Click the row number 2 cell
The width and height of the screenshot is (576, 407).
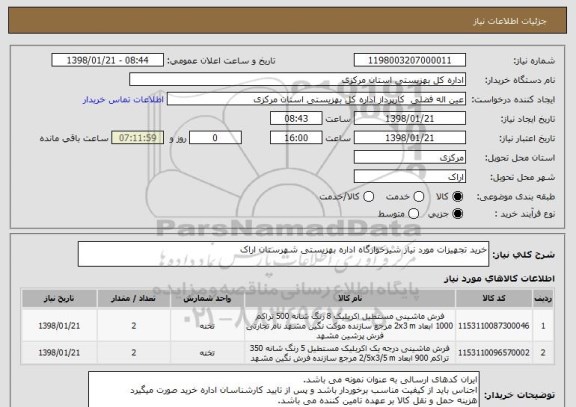tap(543, 353)
